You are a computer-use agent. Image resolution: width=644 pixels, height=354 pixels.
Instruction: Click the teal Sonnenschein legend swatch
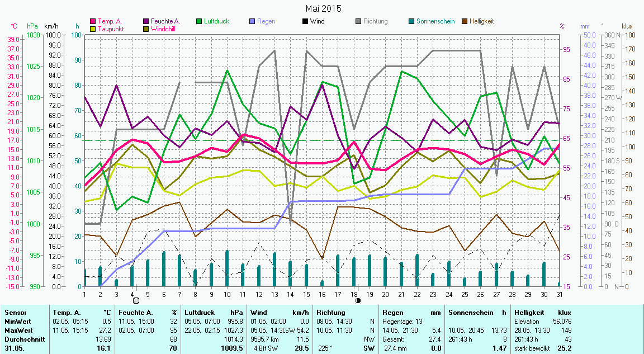coord(411,22)
